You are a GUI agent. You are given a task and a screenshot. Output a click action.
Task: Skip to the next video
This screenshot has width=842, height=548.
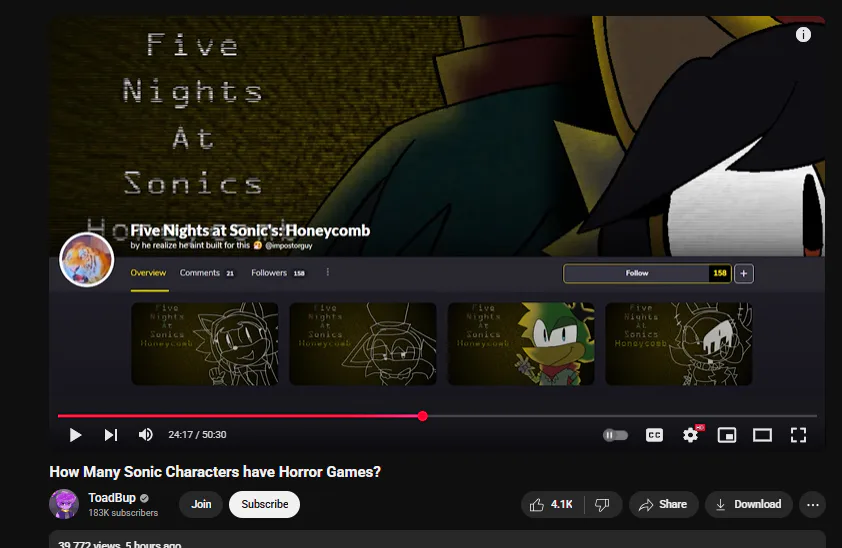click(111, 435)
